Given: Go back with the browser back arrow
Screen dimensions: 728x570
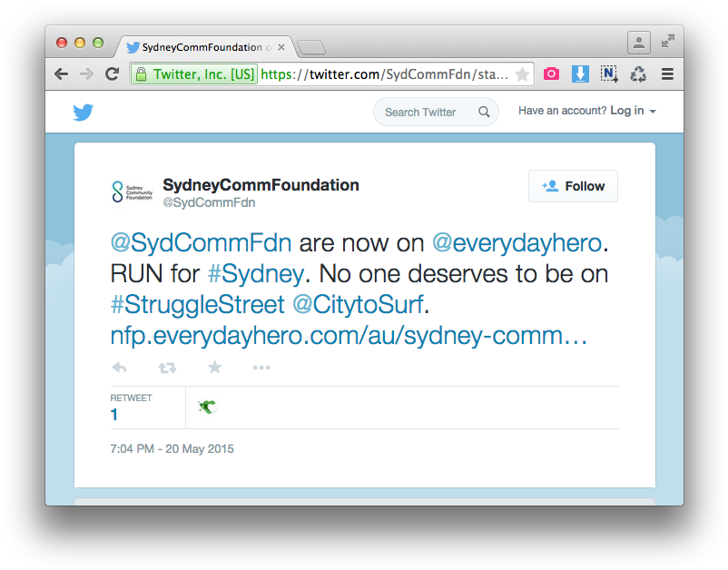Looking at the screenshot, I should (x=62, y=74).
